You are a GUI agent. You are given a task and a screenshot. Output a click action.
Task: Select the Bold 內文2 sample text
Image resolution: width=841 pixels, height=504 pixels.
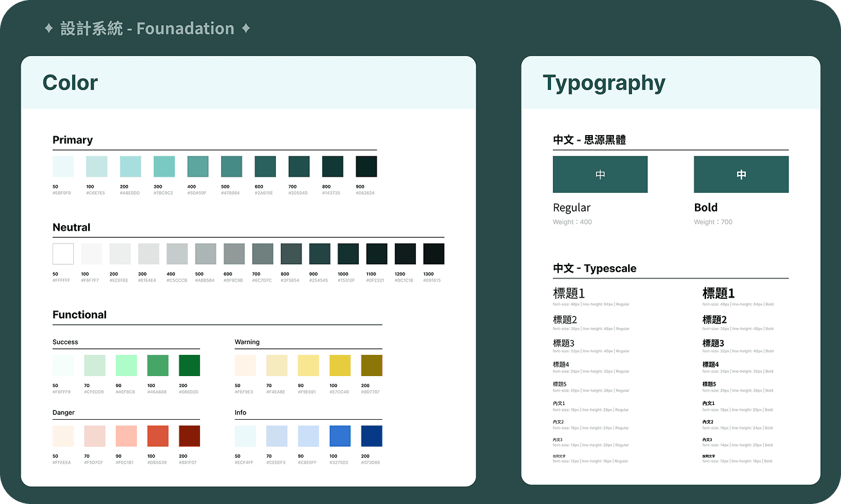click(x=709, y=422)
